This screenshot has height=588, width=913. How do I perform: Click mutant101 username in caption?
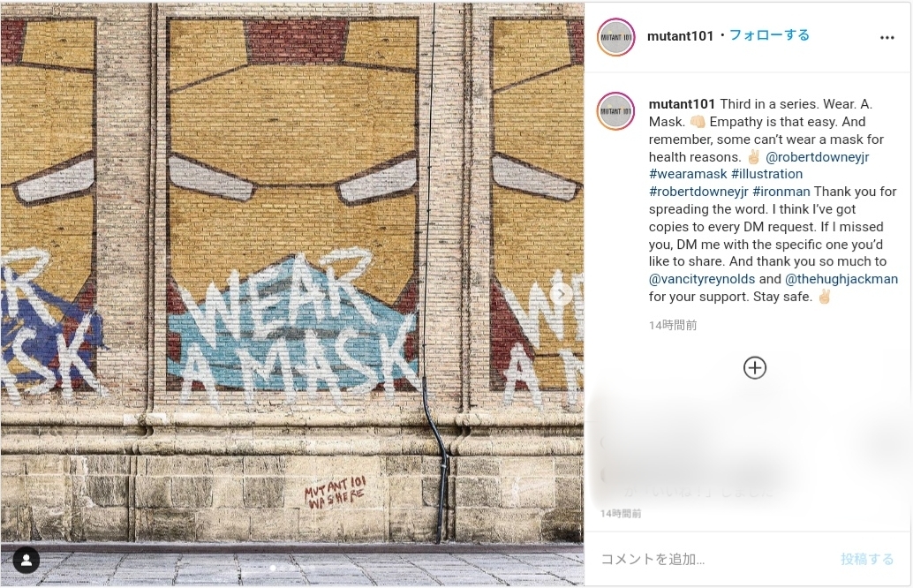tap(682, 104)
